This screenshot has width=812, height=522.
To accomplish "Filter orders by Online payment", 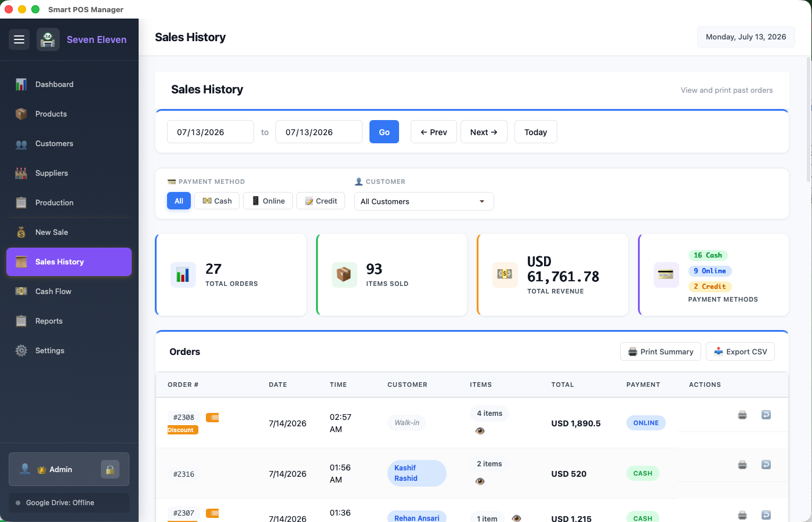I will tap(268, 201).
